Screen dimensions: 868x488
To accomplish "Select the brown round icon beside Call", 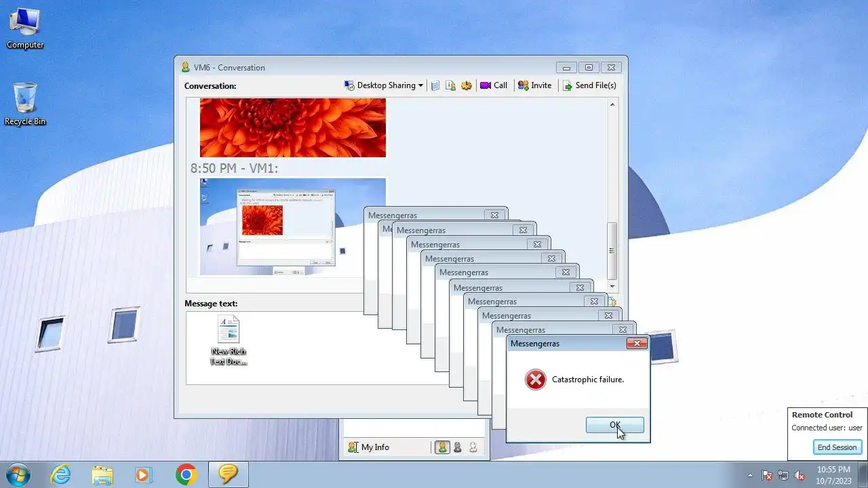I will tap(466, 85).
